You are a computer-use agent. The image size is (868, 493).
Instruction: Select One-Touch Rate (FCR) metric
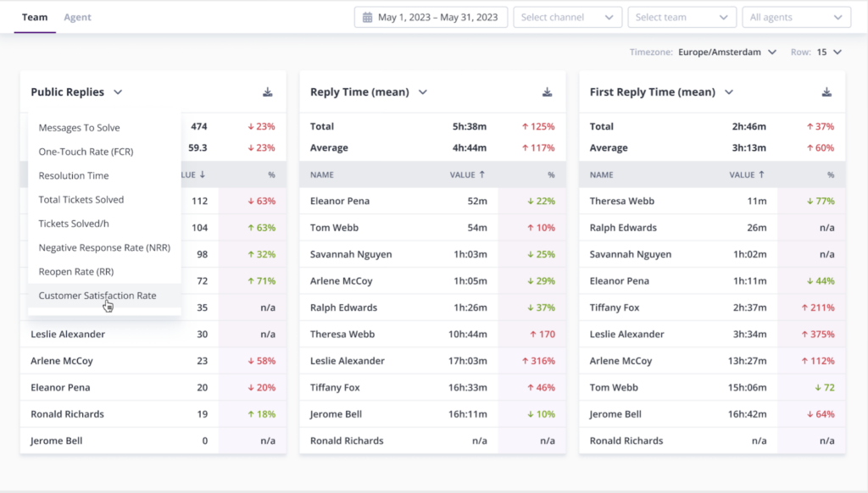pyautogui.click(x=104, y=152)
